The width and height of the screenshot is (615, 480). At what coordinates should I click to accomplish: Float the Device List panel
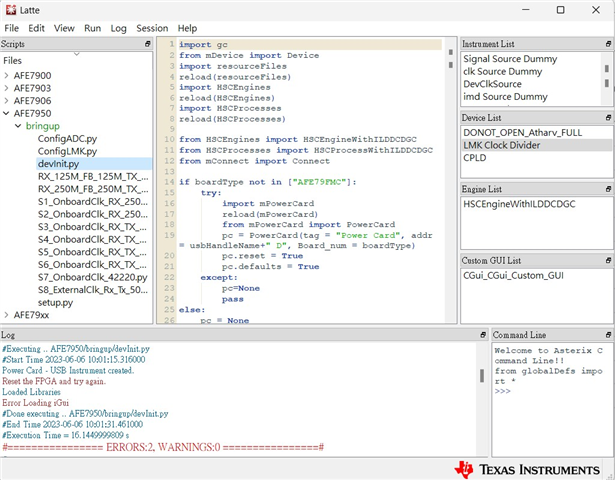coord(608,118)
